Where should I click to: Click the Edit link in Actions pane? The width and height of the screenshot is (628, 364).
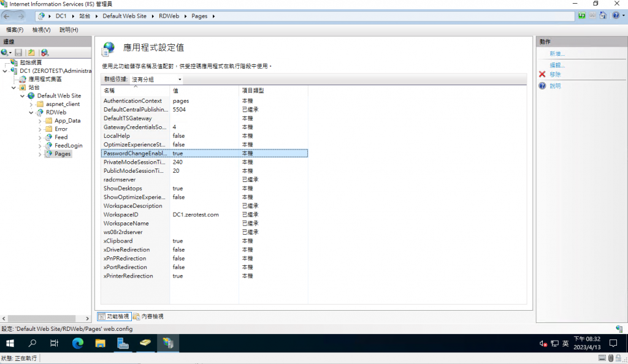point(557,65)
